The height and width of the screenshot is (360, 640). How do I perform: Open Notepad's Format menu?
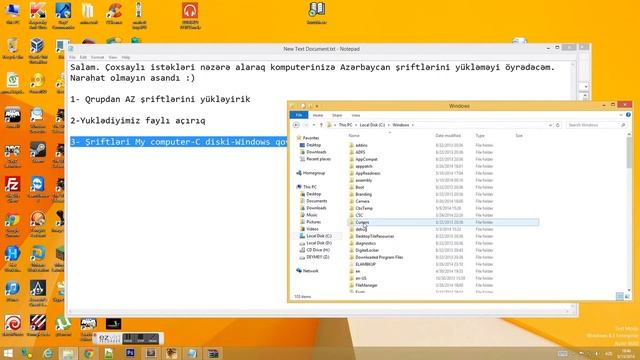coord(97,58)
